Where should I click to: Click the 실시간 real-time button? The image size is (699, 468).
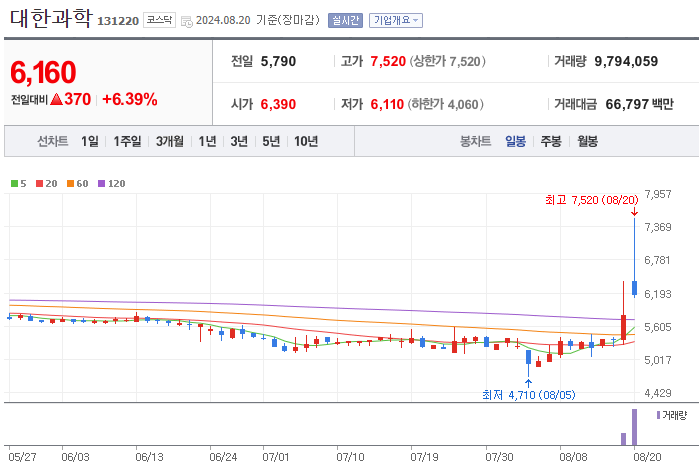345,21
